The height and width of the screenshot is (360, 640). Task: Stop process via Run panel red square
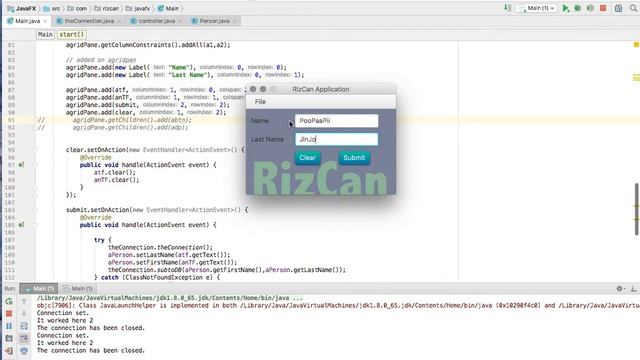pos(9,313)
